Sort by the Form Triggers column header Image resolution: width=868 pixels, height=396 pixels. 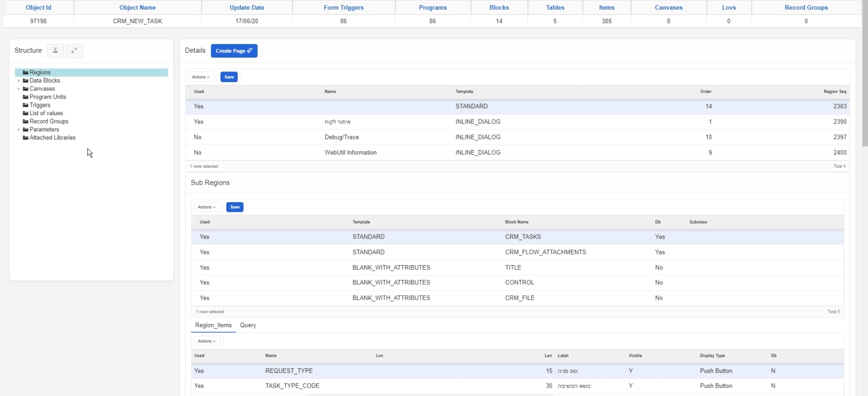coord(343,7)
